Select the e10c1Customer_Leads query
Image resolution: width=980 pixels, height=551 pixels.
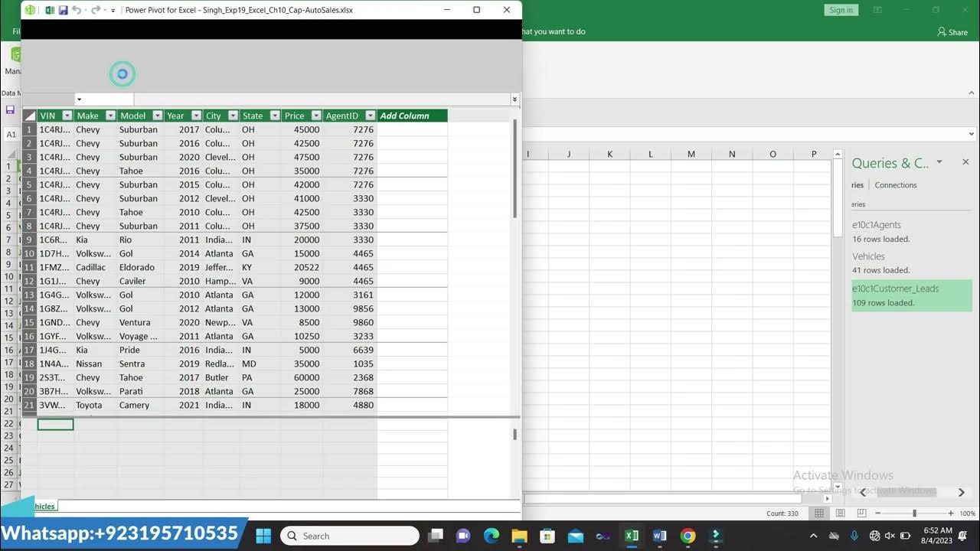click(912, 295)
